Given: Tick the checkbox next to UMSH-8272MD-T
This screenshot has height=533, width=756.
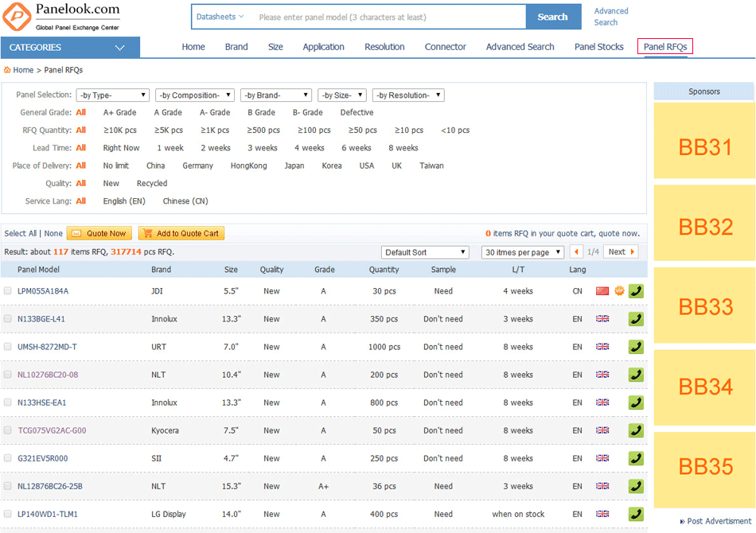Looking at the screenshot, I should tap(8, 347).
